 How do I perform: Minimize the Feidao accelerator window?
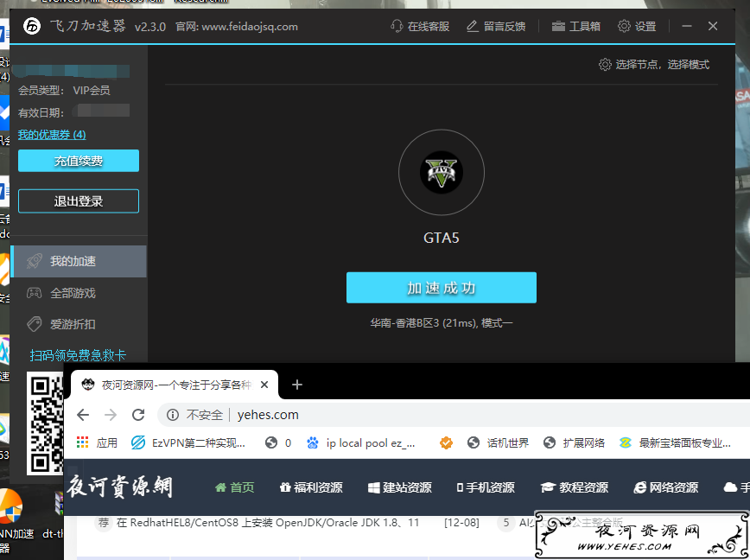[x=687, y=26]
